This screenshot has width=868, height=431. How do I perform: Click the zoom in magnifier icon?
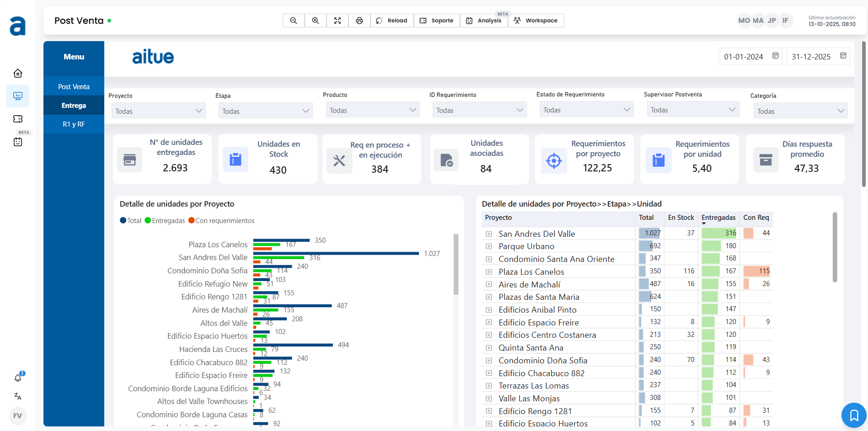pyautogui.click(x=316, y=21)
